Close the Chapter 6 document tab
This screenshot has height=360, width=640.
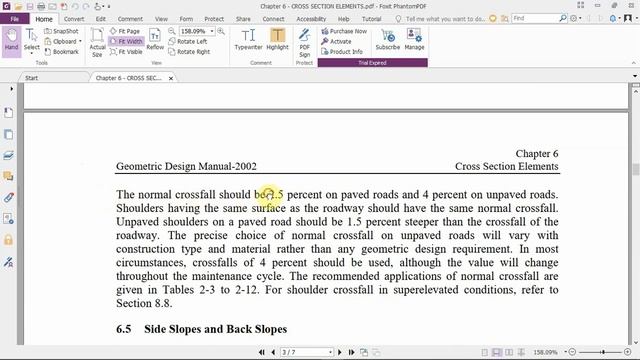click(x=171, y=78)
